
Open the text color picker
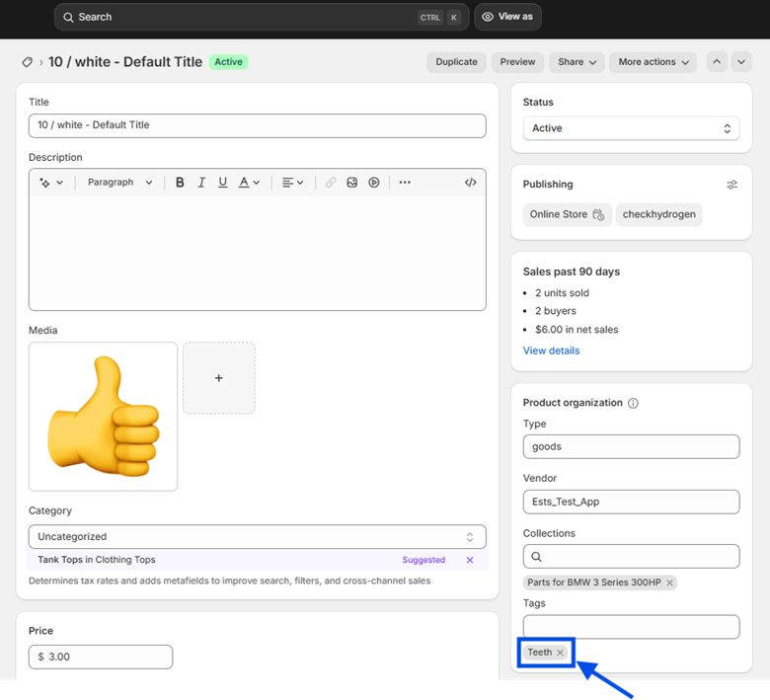(249, 183)
